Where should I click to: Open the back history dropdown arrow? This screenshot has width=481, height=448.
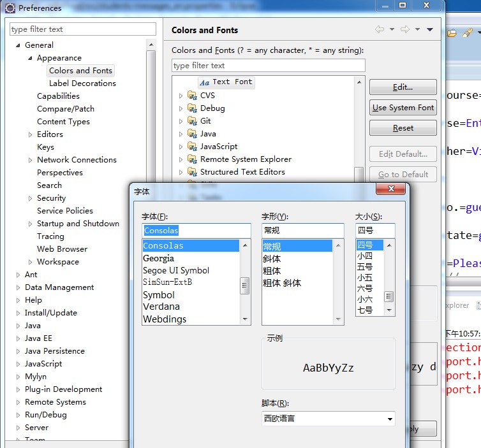tap(392, 29)
